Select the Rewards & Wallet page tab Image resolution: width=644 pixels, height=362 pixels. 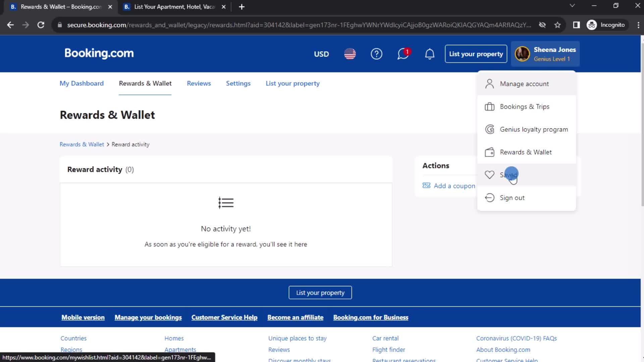[x=145, y=83]
